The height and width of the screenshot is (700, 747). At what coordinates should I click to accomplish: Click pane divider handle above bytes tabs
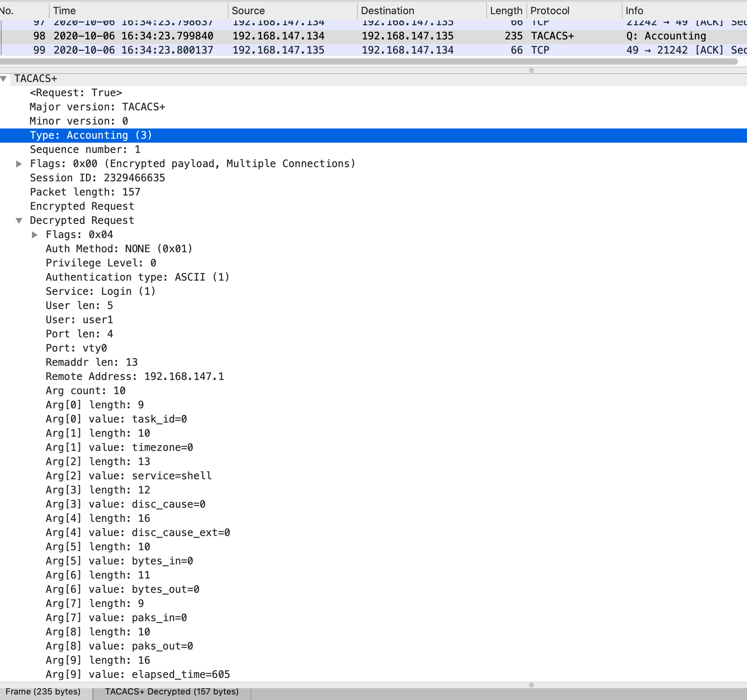tap(531, 685)
